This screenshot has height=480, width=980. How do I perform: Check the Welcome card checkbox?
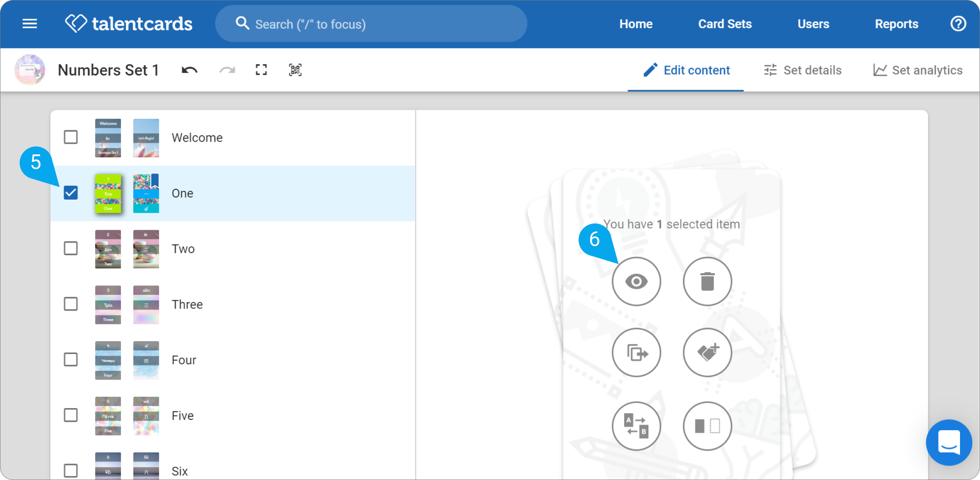coord(71,137)
